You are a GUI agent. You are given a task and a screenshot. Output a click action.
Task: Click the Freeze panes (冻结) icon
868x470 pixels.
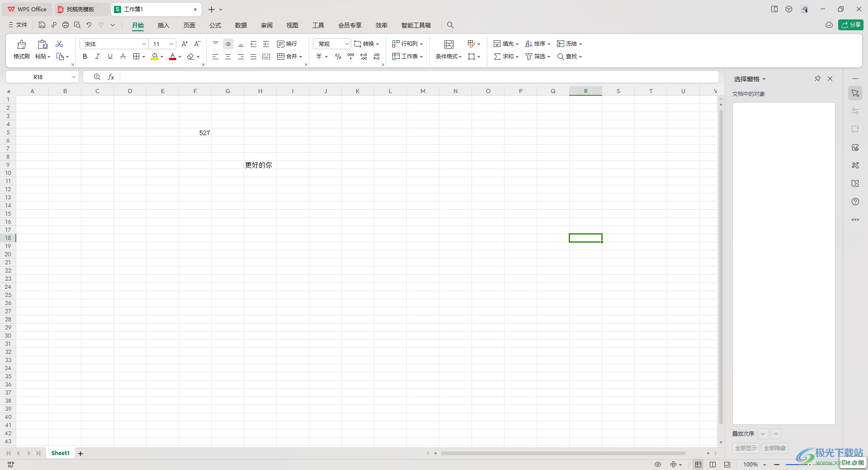pyautogui.click(x=561, y=44)
